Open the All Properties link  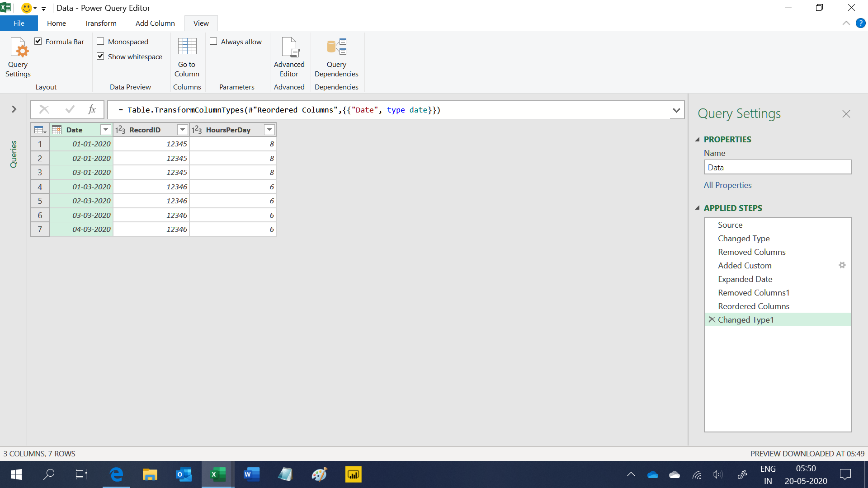coord(727,185)
